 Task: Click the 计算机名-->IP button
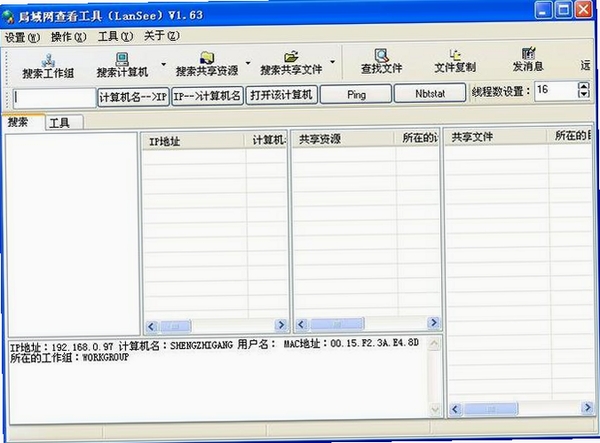[133, 96]
